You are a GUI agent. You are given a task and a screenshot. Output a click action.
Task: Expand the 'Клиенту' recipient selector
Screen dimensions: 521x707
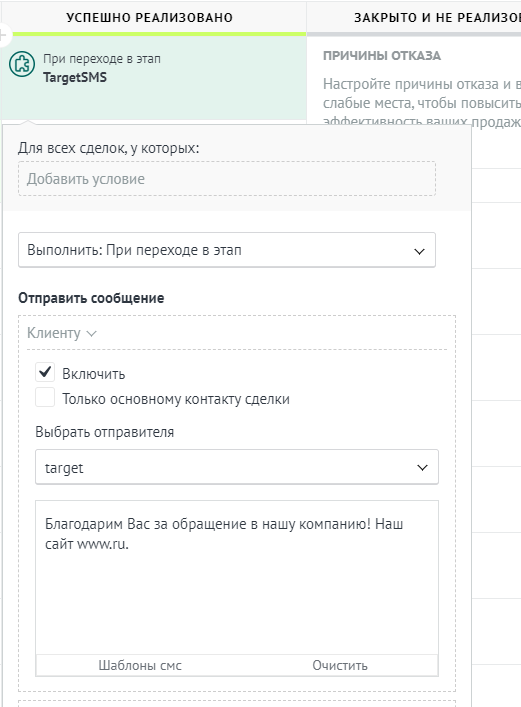tap(62, 333)
